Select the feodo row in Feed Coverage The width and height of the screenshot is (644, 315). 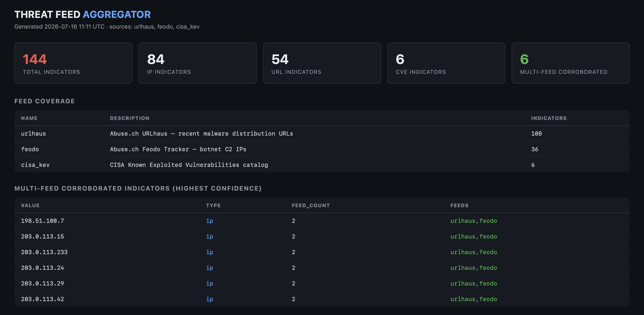(322, 149)
